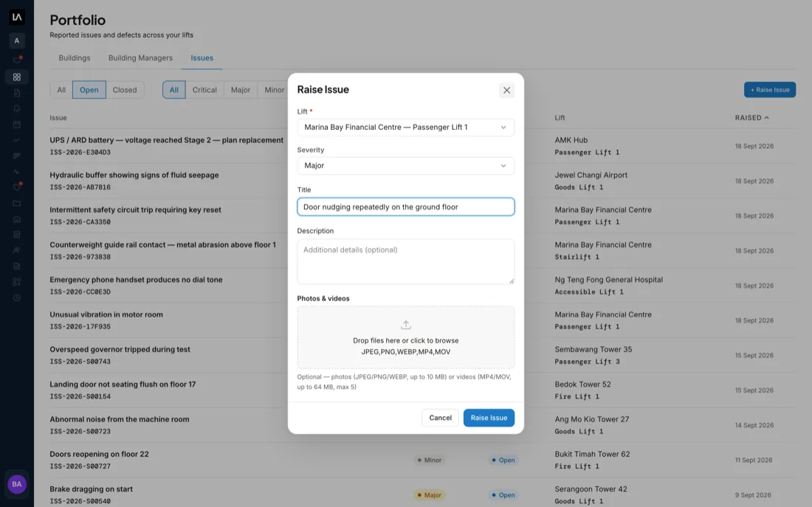812x507 pixels.
Task: Open the pulse activity icon in the sidebar
Action: coord(16,171)
